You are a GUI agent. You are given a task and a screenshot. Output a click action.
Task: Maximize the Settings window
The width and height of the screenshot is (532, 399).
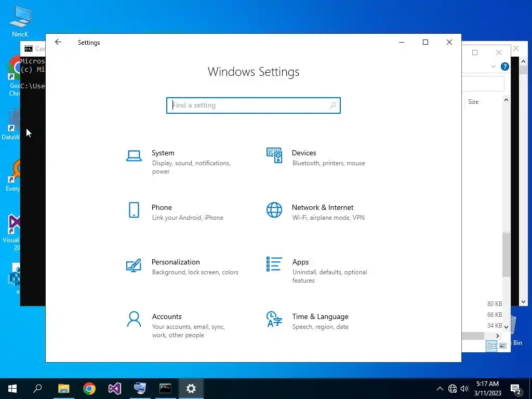click(x=425, y=42)
